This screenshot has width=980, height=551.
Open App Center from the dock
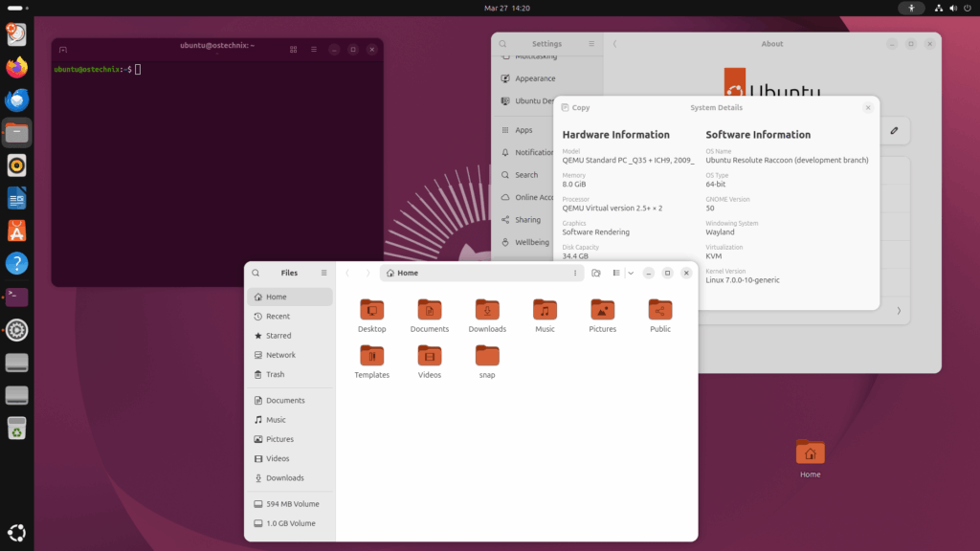pos(17,231)
